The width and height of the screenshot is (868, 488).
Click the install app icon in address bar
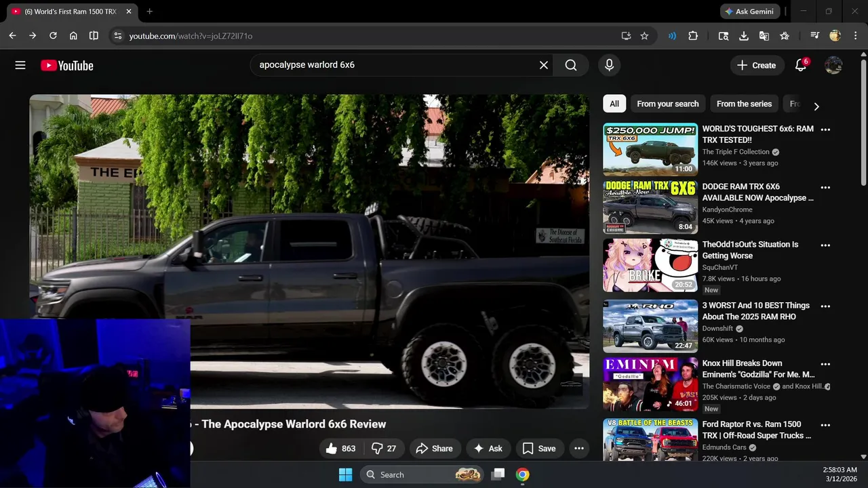click(626, 36)
